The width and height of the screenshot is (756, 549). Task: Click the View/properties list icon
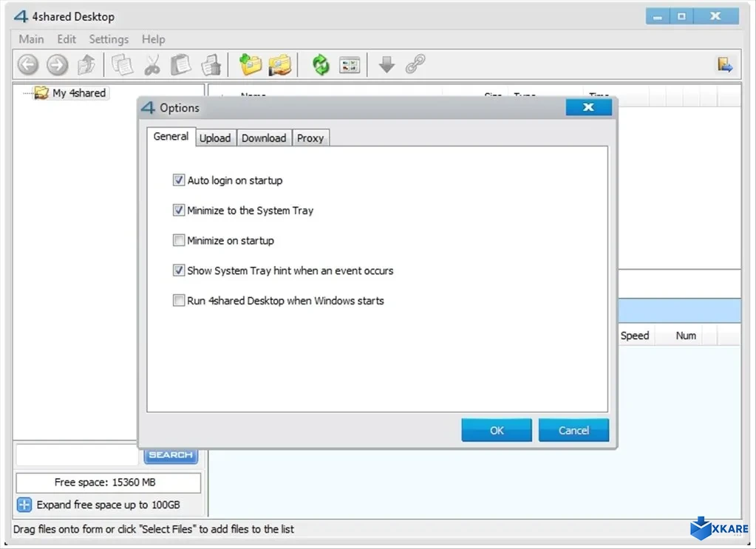(x=350, y=64)
